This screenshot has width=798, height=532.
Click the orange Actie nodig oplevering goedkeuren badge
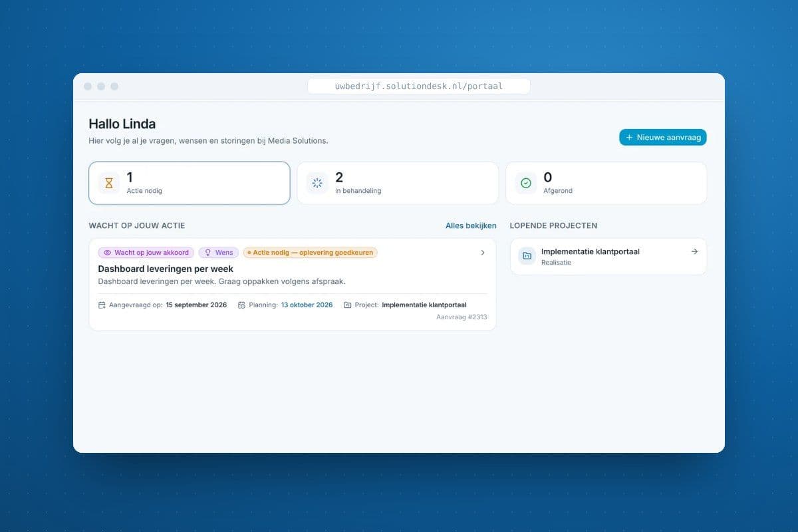[x=310, y=253]
